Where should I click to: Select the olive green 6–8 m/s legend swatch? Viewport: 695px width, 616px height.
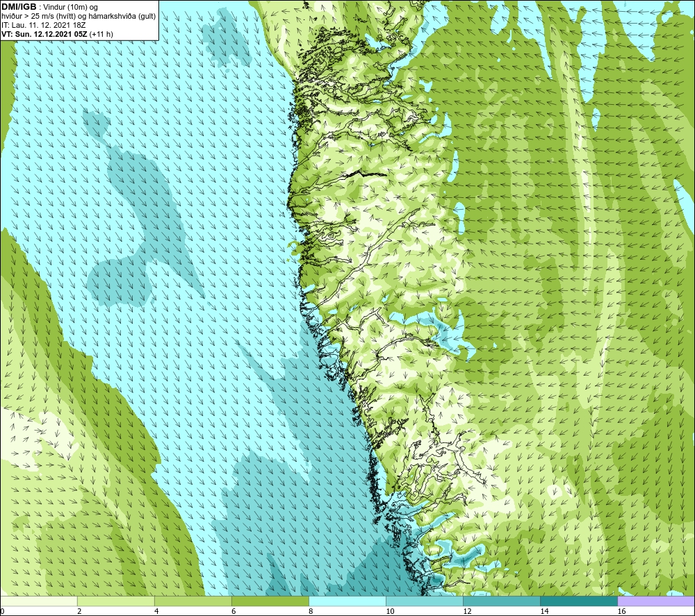tap(270, 601)
